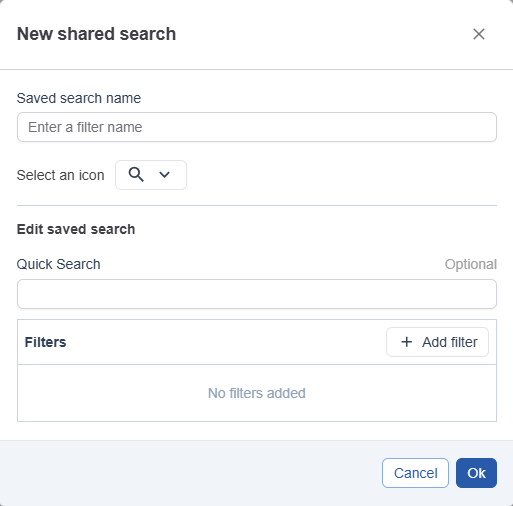Add filter to the saved search
The width and height of the screenshot is (513, 506).
[437, 342]
